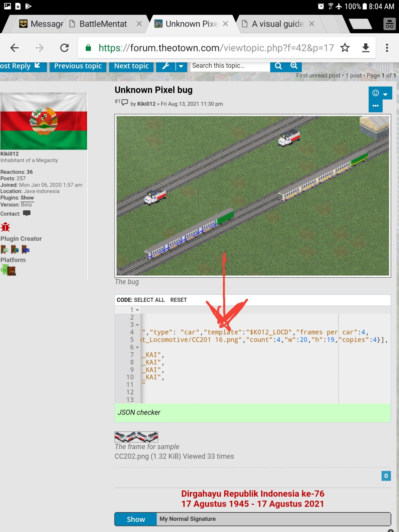Viewport: 399px width, 532px height.
Task: Tap the Play Store notification icon
Action: click(28, 6)
